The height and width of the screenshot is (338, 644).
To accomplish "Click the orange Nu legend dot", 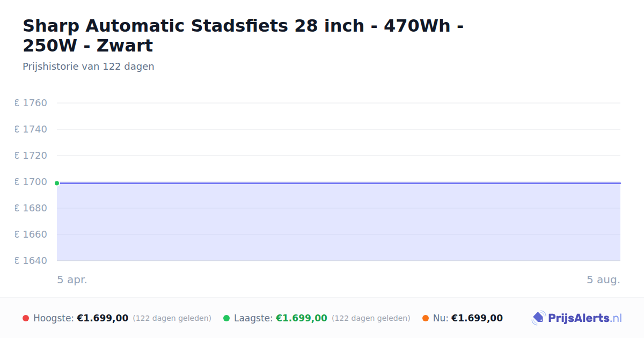I will pyautogui.click(x=426, y=318).
